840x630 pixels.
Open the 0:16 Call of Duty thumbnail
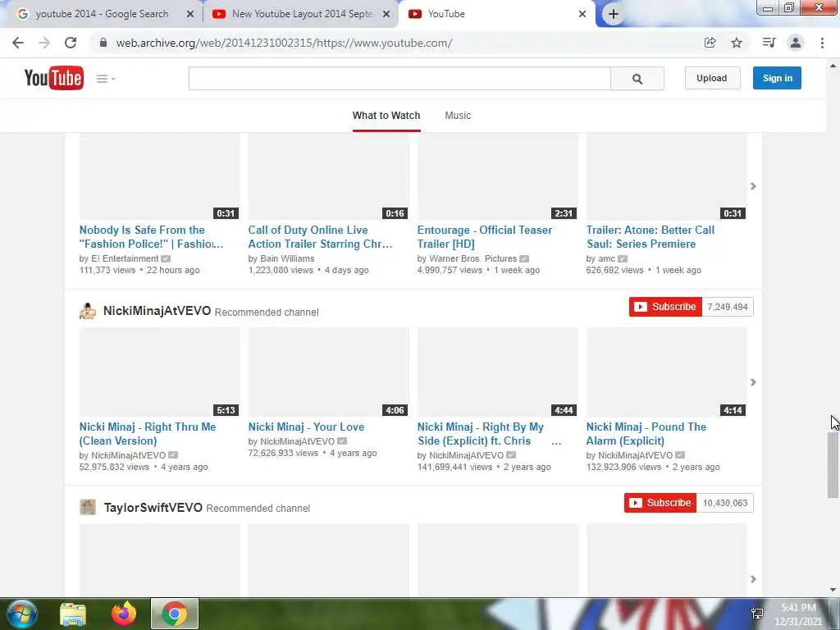coord(328,176)
